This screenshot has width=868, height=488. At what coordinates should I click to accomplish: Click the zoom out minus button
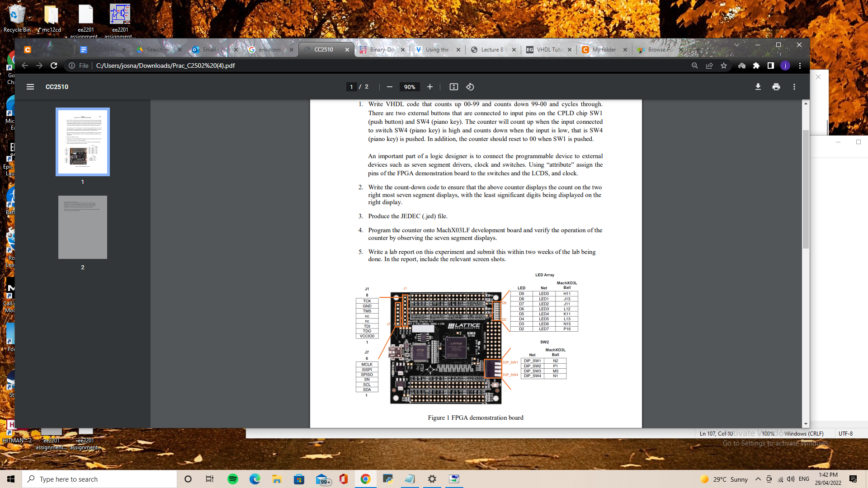tap(390, 87)
